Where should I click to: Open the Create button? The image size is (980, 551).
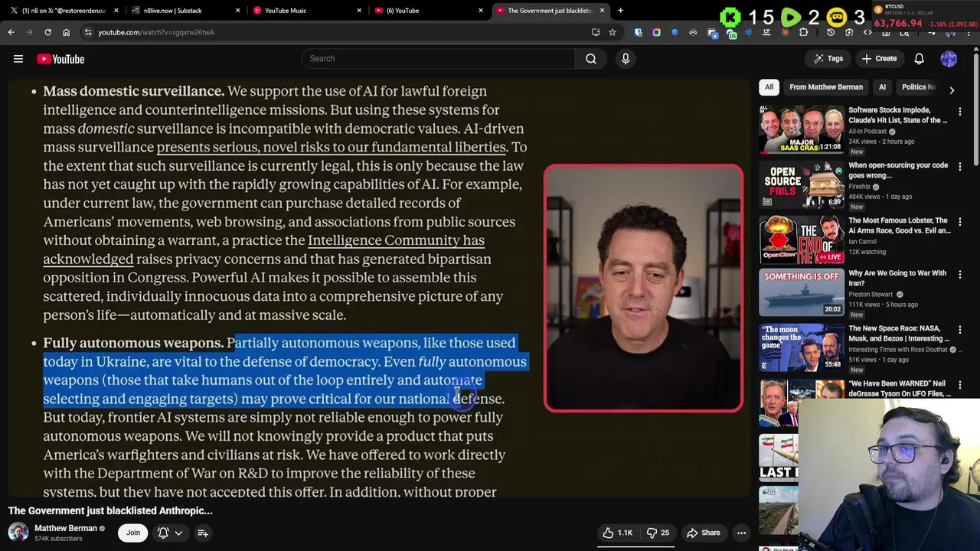click(879, 59)
